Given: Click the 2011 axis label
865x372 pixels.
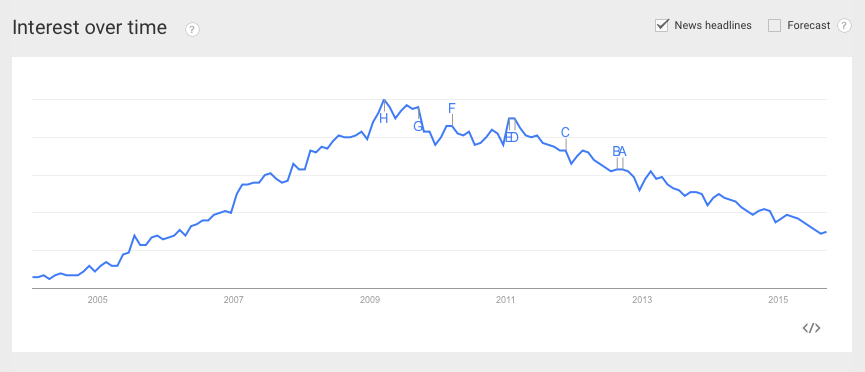Looking at the screenshot, I should [x=505, y=300].
